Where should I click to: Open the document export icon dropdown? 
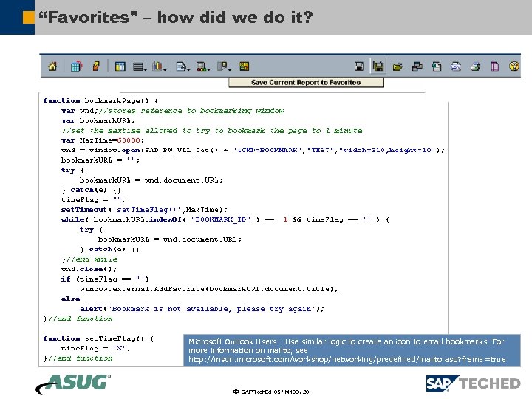183,66
